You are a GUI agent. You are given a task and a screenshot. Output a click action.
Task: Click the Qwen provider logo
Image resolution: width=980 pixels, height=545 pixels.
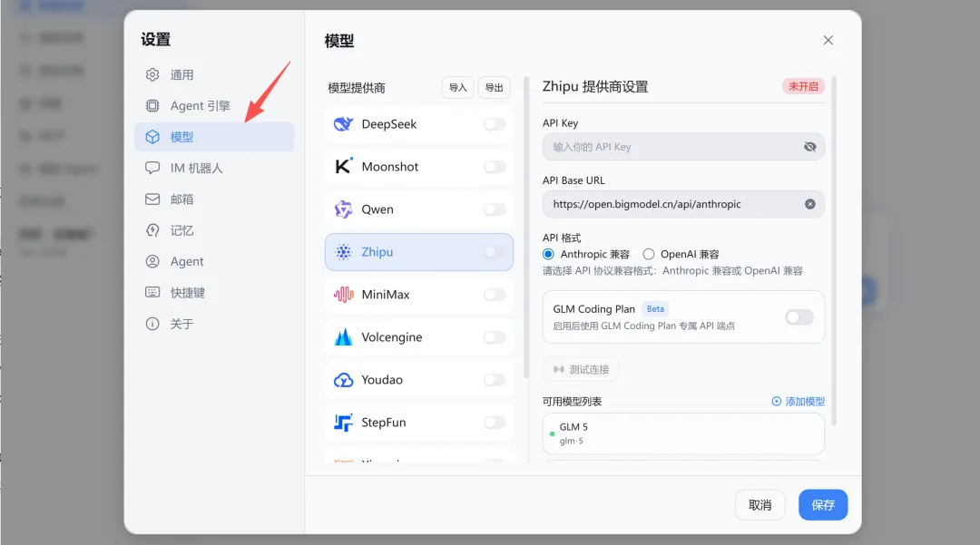(x=343, y=209)
